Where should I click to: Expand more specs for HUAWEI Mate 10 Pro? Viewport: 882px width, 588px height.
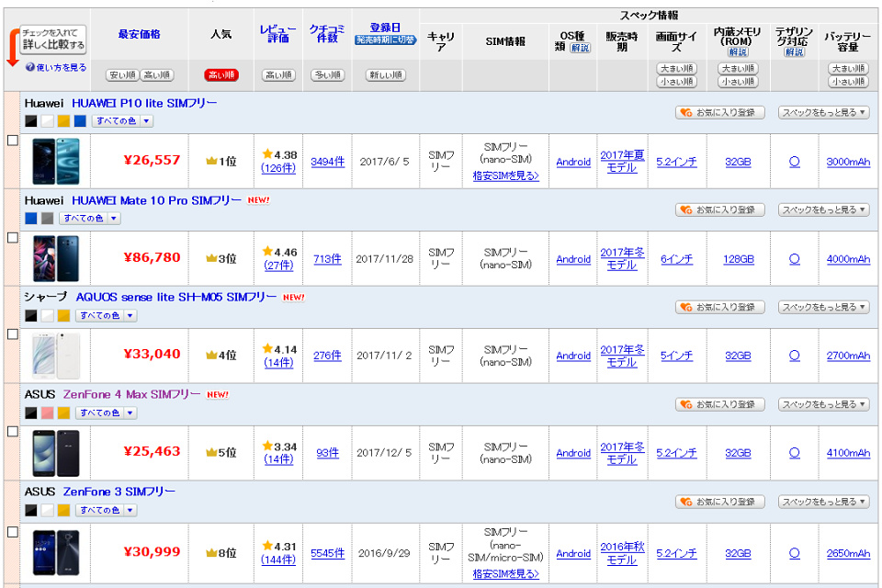(x=823, y=209)
